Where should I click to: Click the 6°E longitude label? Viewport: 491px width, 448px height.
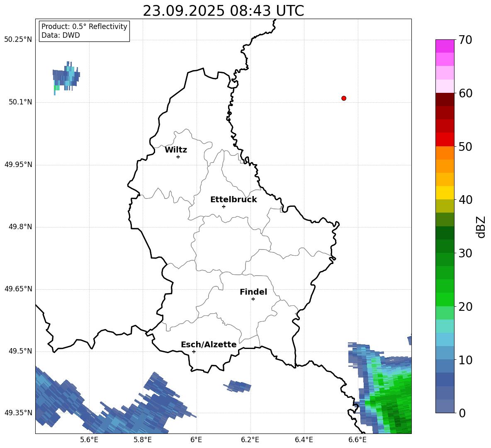coord(196,440)
